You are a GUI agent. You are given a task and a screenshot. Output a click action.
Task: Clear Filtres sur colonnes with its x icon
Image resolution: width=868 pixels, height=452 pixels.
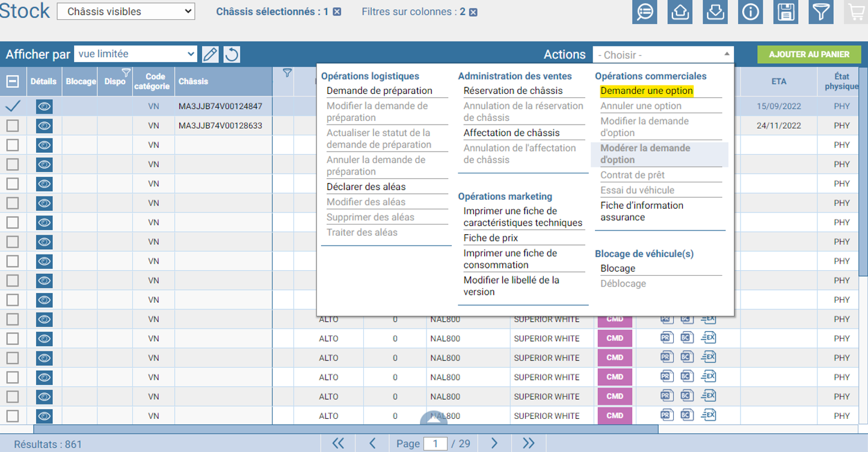[473, 12]
